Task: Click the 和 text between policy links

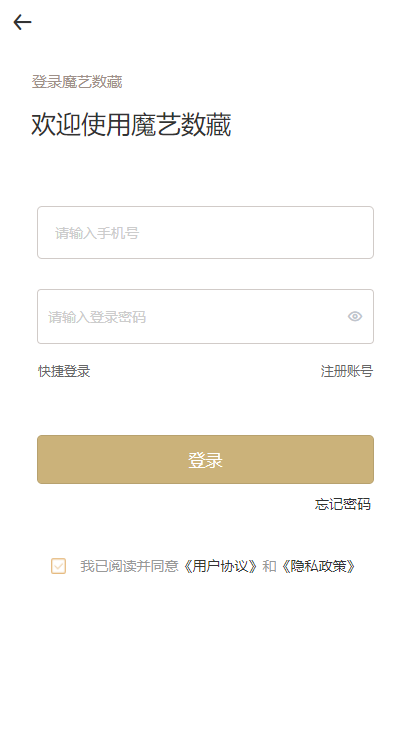Action: [269, 566]
